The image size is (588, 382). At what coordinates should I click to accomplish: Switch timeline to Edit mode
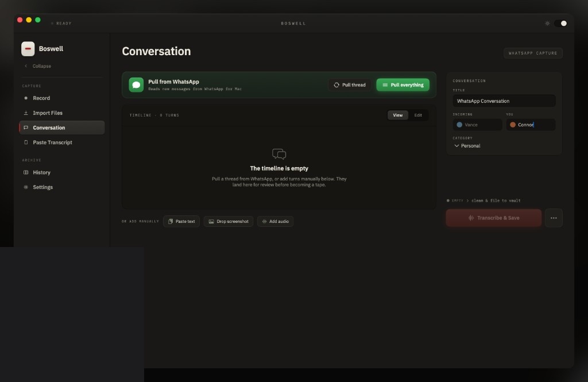tap(418, 115)
